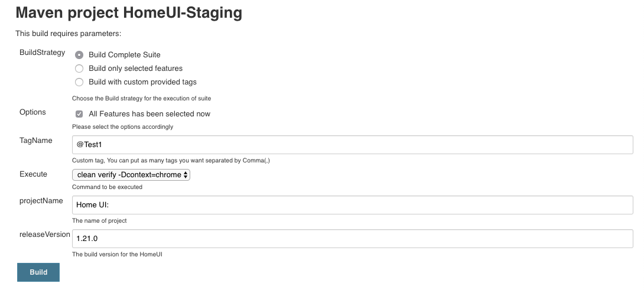Image resolution: width=644 pixels, height=293 pixels.
Task: Click the TagName parameter label
Action: click(x=36, y=141)
